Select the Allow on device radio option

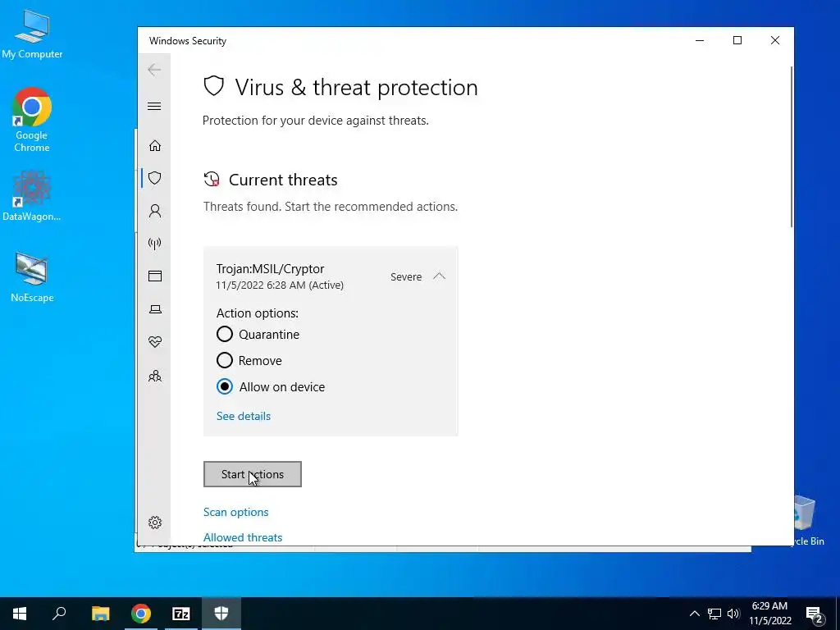coord(225,386)
